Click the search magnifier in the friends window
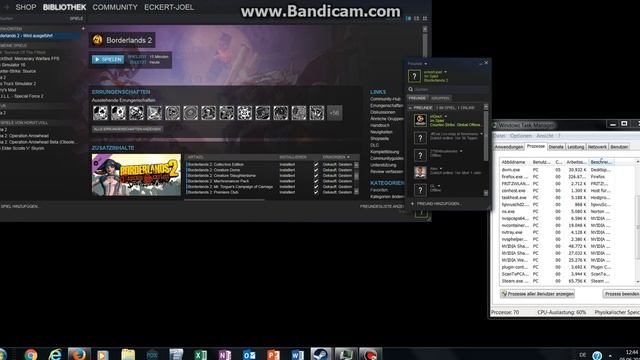Viewport: 640px width, 360px height. point(411,89)
